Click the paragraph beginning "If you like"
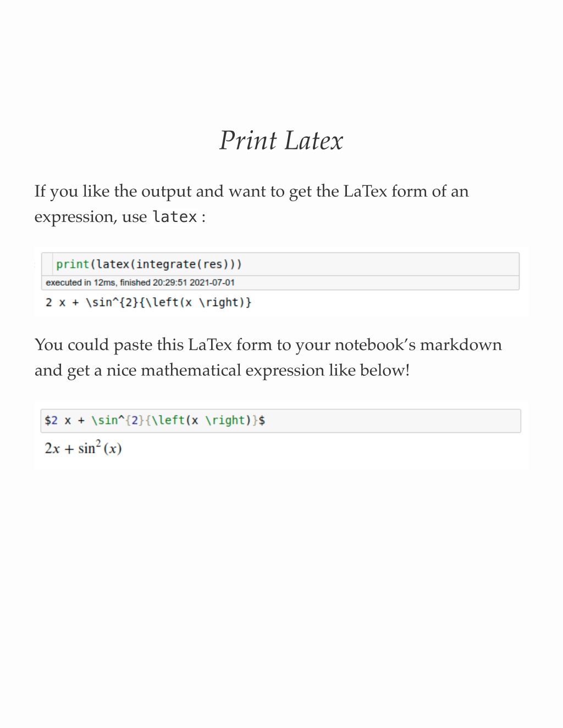 click(x=251, y=204)
